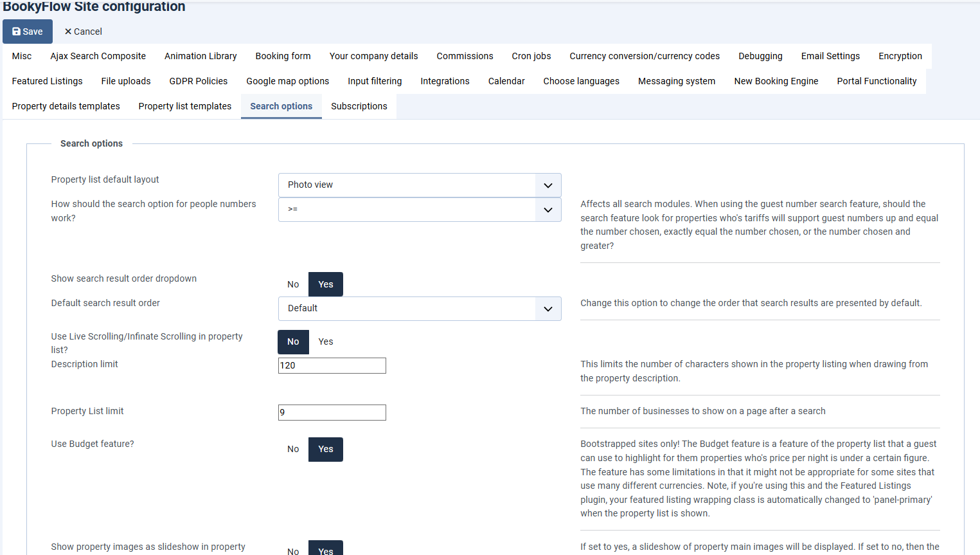
Task: Set Show search result order dropdown to No
Action: pos(293,284)
